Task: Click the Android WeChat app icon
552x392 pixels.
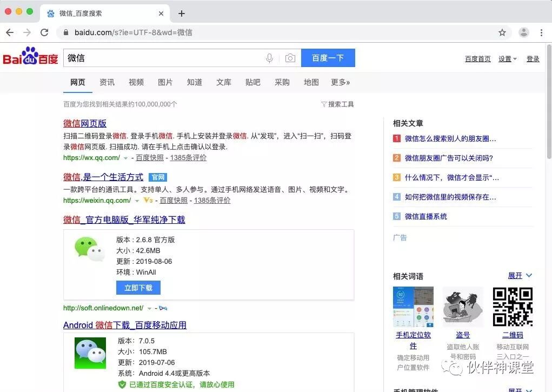Action: 90,353
